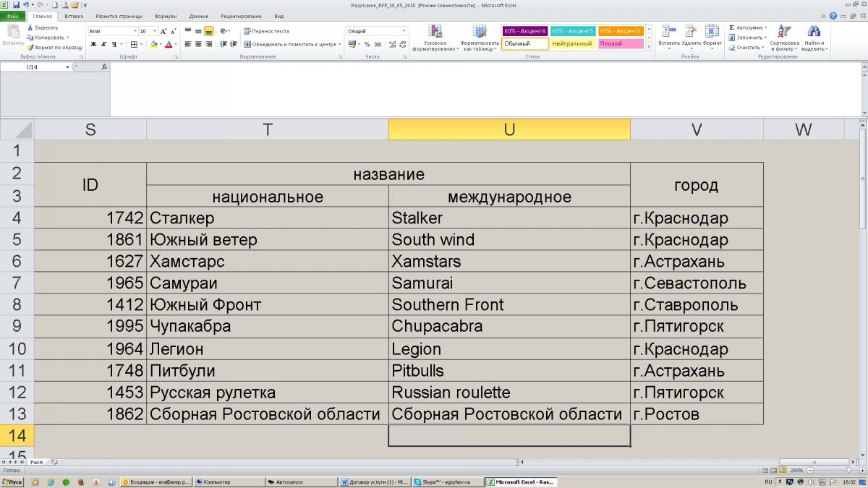The image size is (868, 488).
Task: Open the font size dropdown
Action: coord(154,31)
